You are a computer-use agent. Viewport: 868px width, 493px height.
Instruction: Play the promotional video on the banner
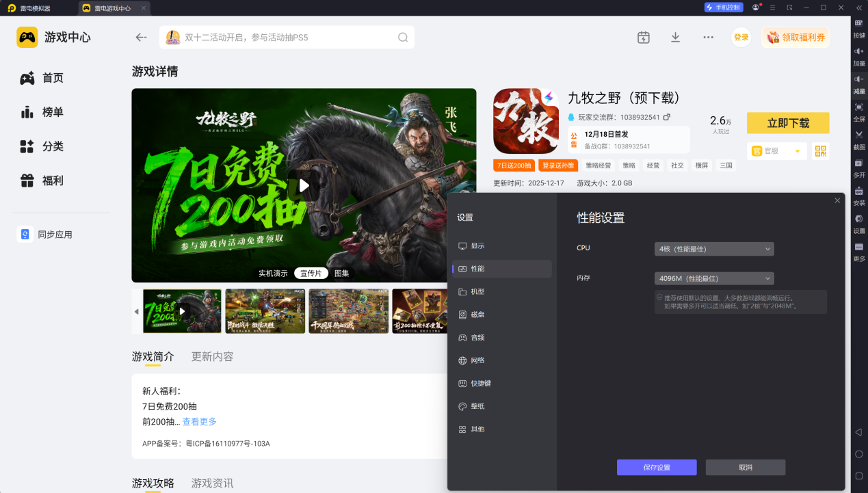pyautogui.click(x=304, y=185)
